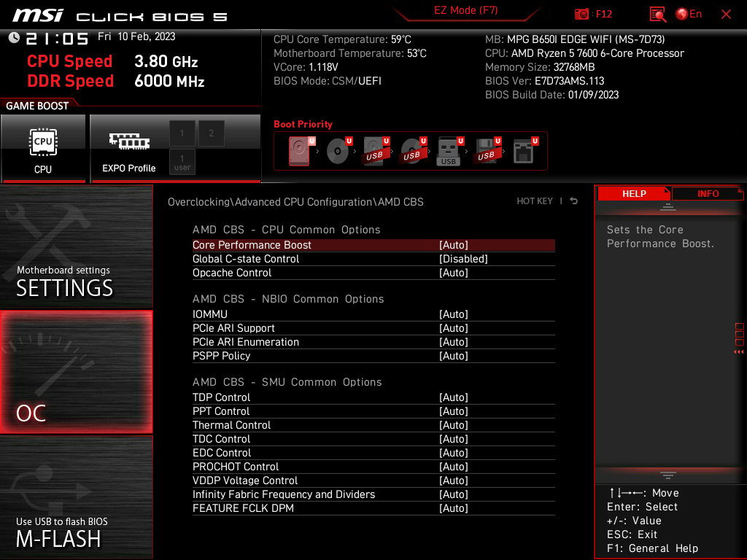Switch to EZ Mode (F7)
The width and height of the screenshot is (747, 560).
point(465,10)
